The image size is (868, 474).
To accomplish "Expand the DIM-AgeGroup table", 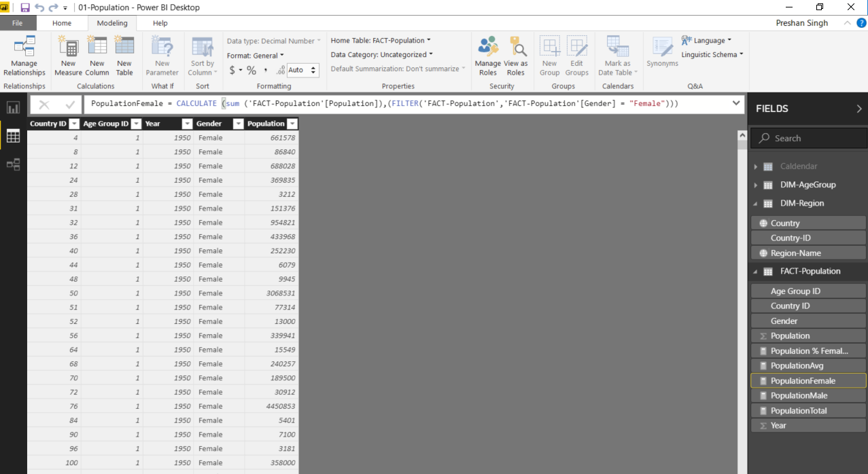I will click(755, 185).
